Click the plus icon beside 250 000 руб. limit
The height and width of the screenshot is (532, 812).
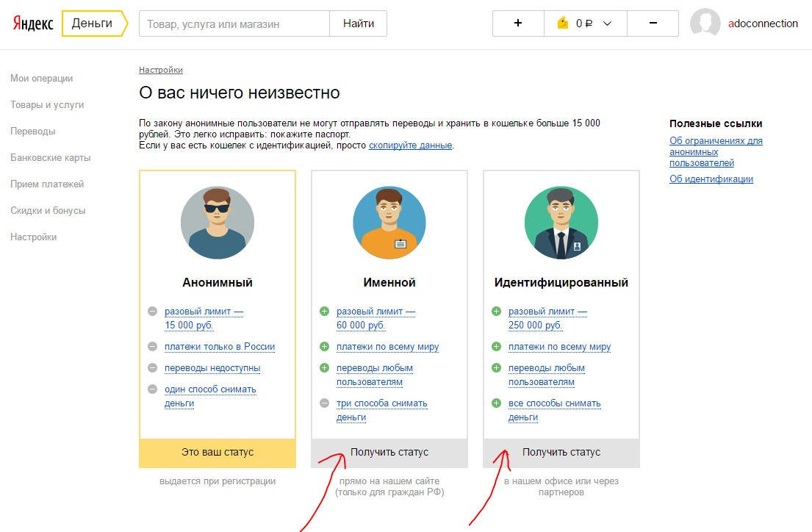click(x=496, y=312)
